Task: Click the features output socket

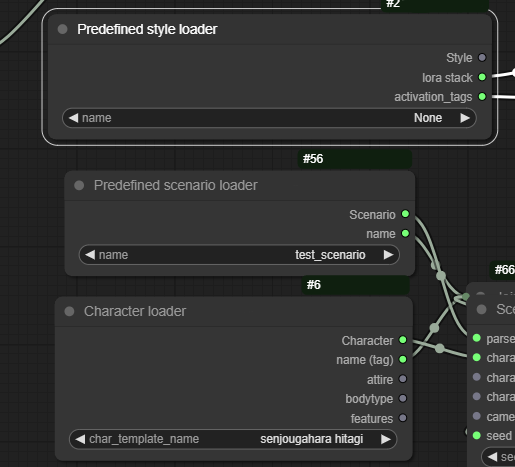Action: click(403, 418)
